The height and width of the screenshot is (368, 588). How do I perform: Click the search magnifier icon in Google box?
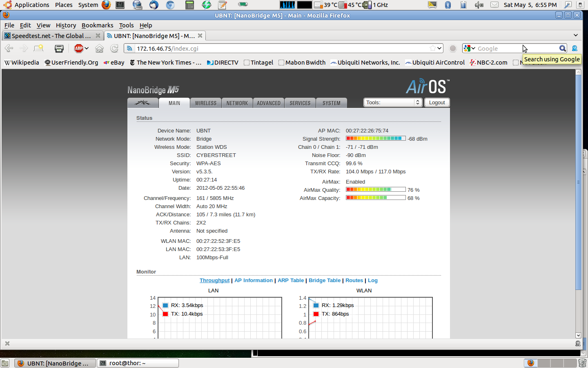coord(562,49)
